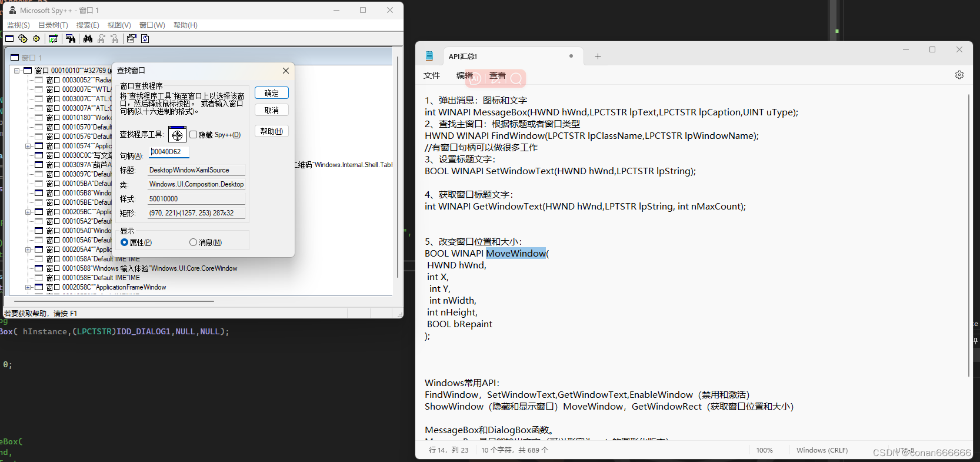Open Notepad's 查看 menu
Image resolution: width=980 pixels, height=462 pixels.
[498, 75]
